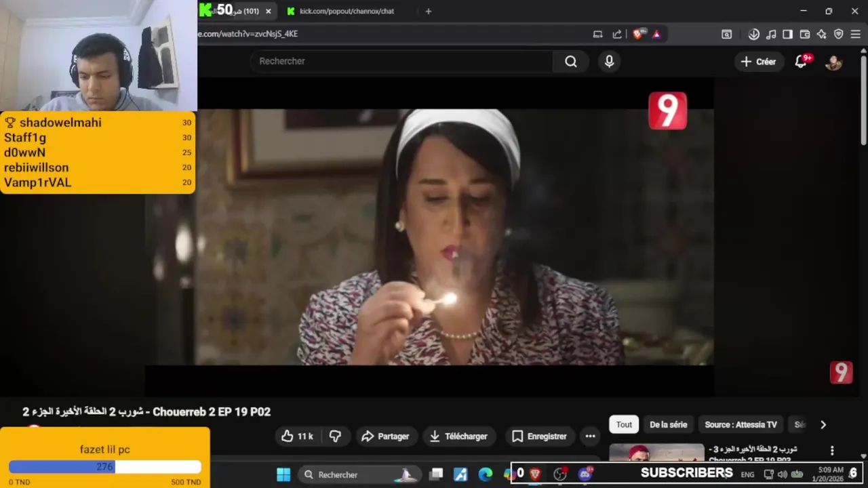The height and width of the screenshot is (488, 868).
Task: Click the Chouerreb video player frame
Action: 429,237
